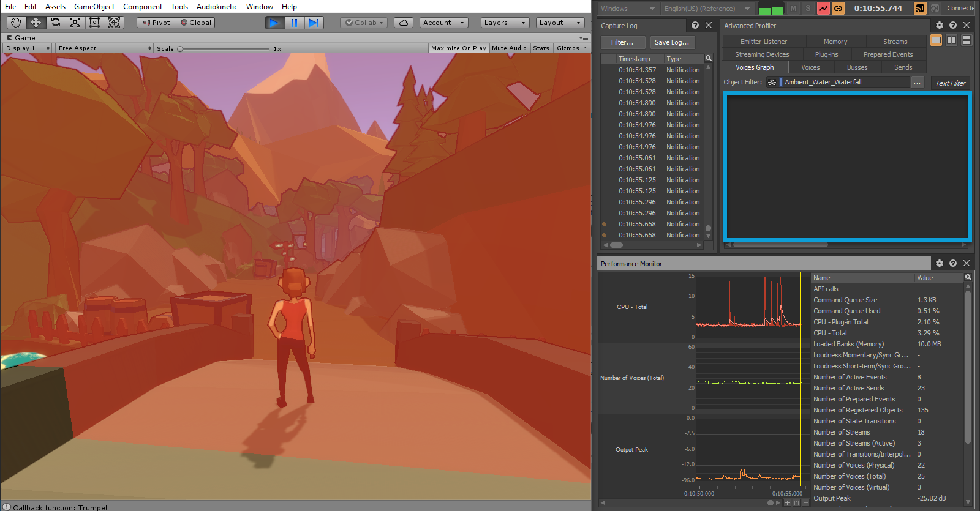The image size is (980, 511).
Task: Open the Layers dropdown
Action: tap(505, 23)
